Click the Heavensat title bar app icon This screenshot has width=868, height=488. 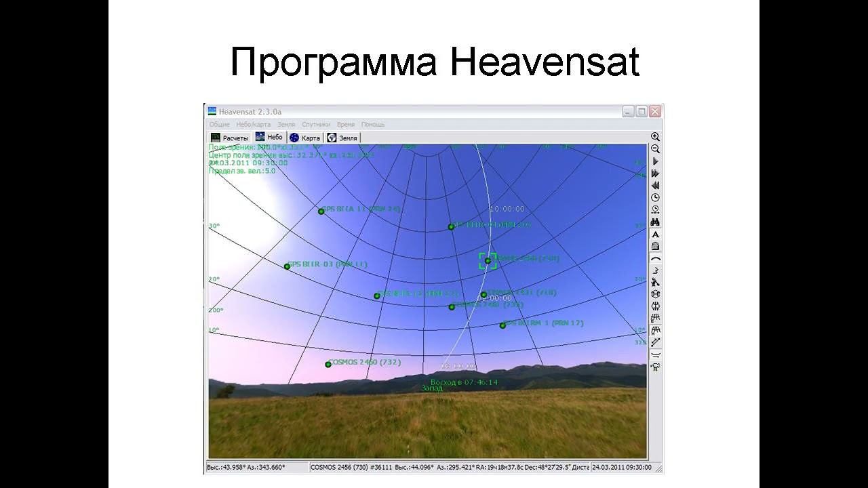click(212, 111)
